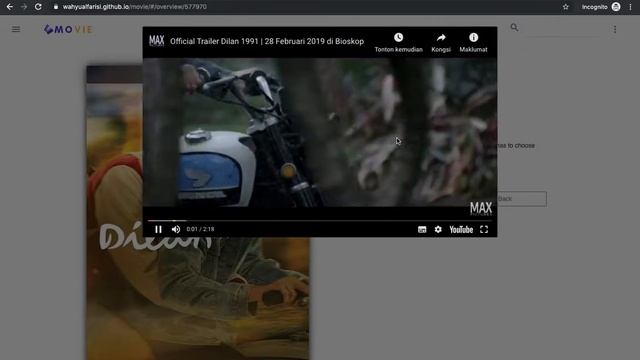Viewport: 640px width, 360px height.
Task: Click the MOVIE site logo
Action: 69,29
